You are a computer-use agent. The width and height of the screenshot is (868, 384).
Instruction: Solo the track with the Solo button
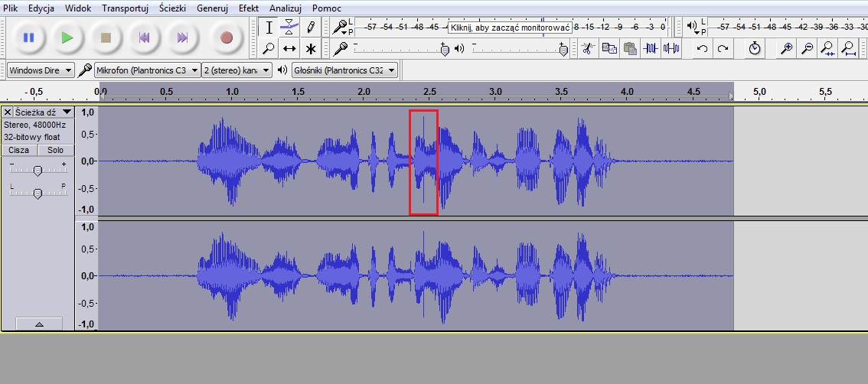(55, 150)
